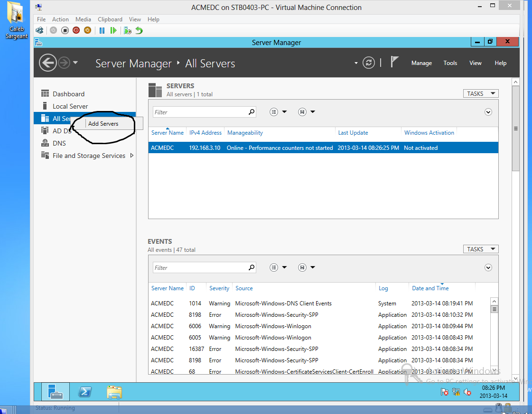Screen dimensions: 532x414
Task: Open the Tools menu in Server Manager
Action: pyautogui.click(x=450, y=63)
